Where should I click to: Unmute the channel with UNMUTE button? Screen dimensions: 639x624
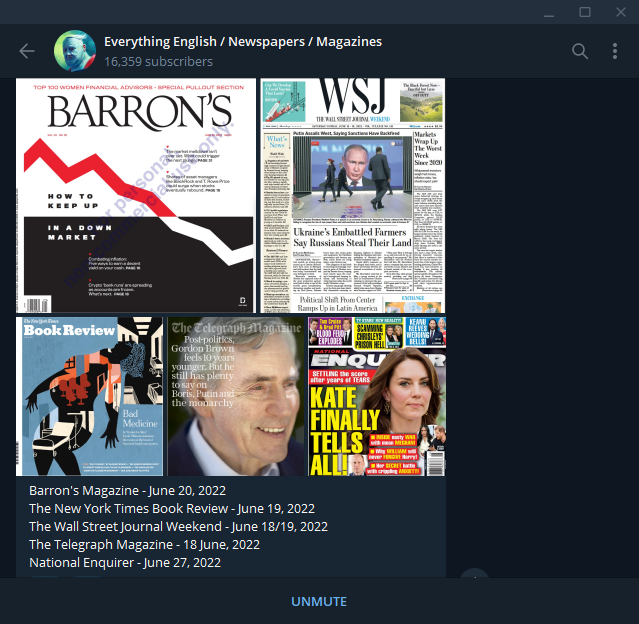[319, 602]
